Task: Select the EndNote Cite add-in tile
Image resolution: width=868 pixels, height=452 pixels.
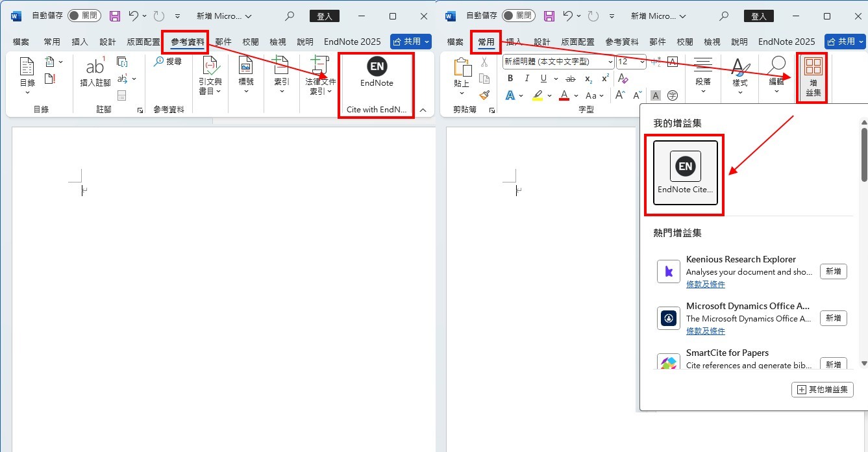Action: pyautogui.click(x=685, y=172)
